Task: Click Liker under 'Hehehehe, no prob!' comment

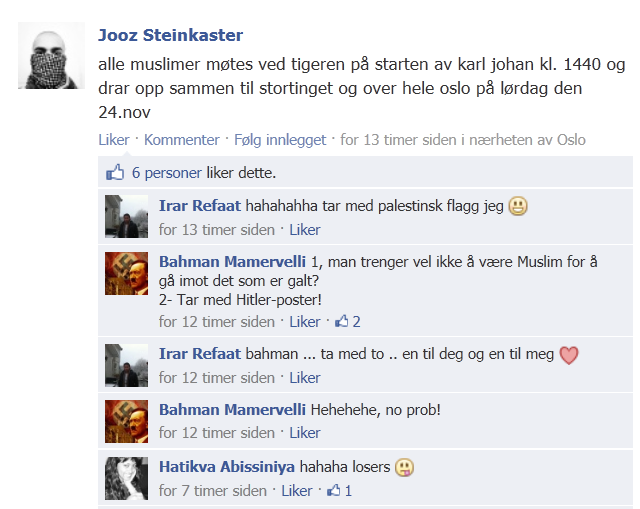Action: point(305,433)
